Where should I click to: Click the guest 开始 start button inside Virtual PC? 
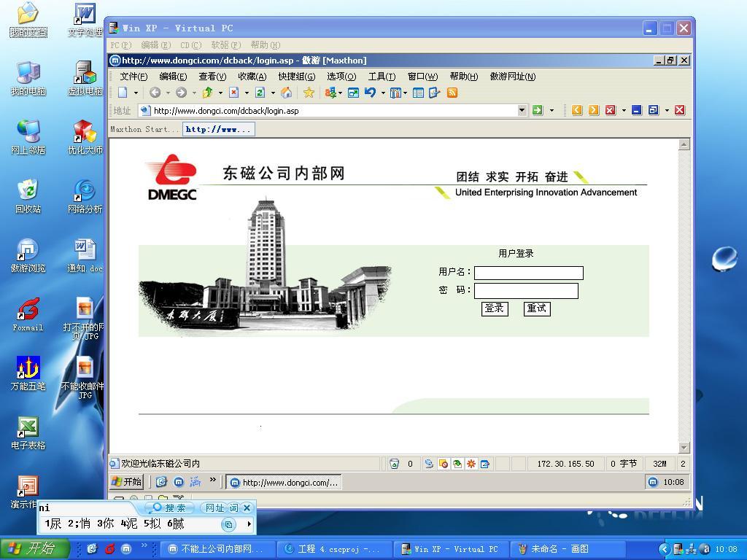click(127, 482)
